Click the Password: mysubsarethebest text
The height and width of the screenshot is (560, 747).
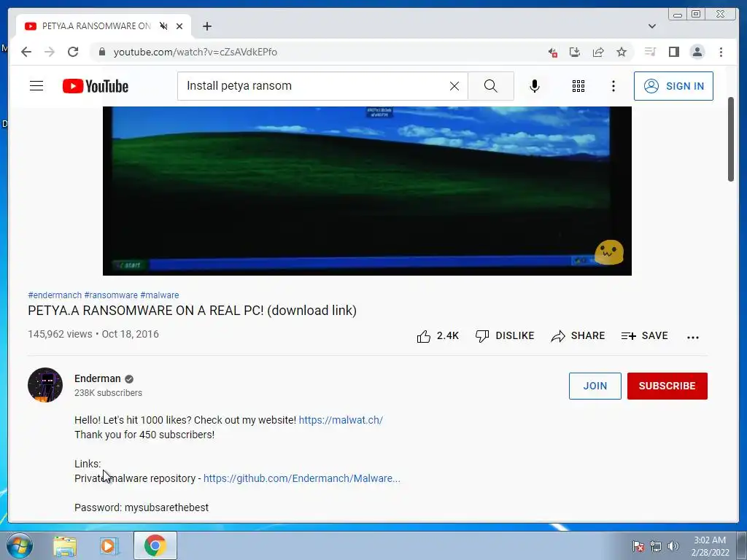coord(142,507)
